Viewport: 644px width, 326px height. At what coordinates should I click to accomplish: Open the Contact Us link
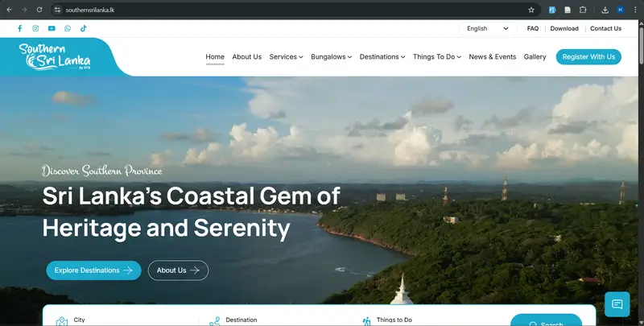pyautogui.click(x=606, y=28)
